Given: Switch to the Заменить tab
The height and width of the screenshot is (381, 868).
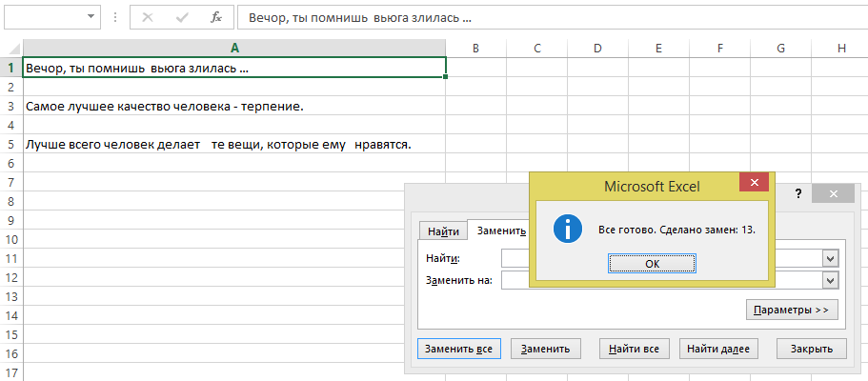Looking at the screenshot, I should point(501,231).
